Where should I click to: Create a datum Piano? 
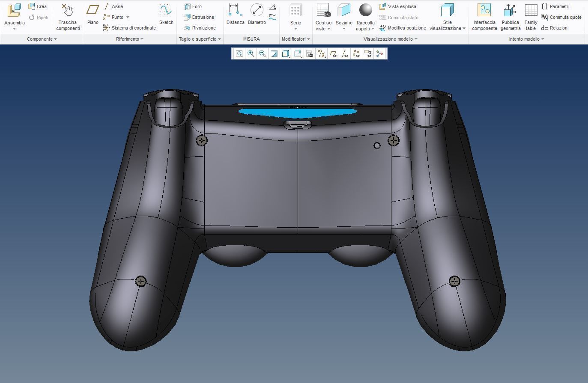93,14
